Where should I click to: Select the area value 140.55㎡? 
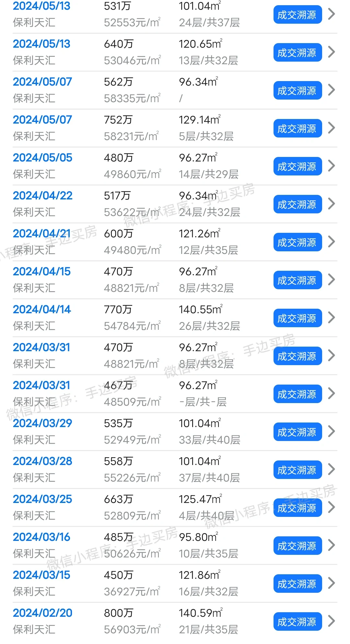point(201,309)
